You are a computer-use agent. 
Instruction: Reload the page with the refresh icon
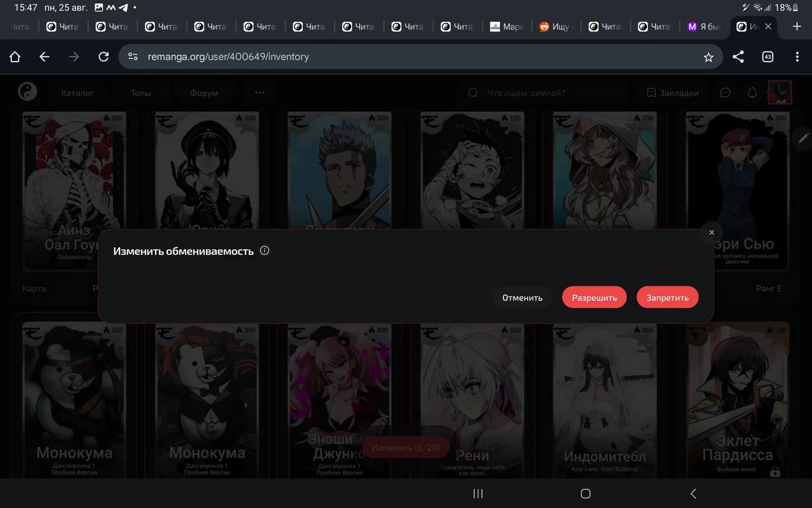pos(104,57)
